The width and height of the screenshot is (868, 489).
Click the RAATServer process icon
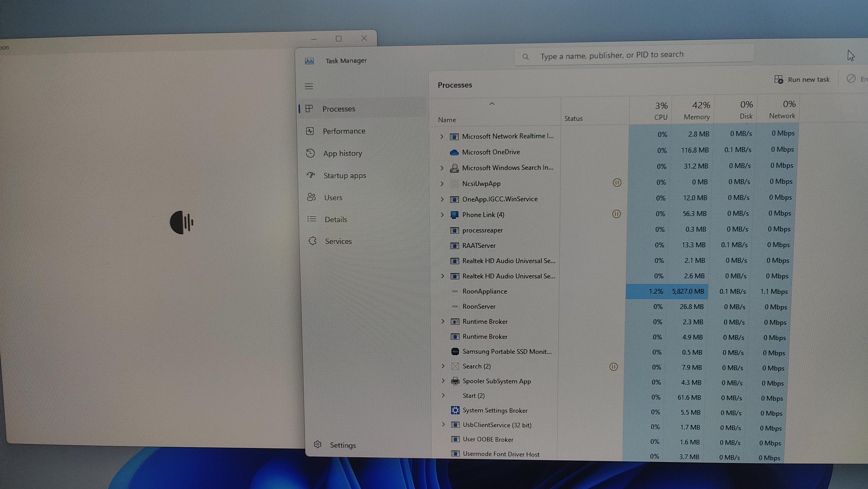pos(455,246)
